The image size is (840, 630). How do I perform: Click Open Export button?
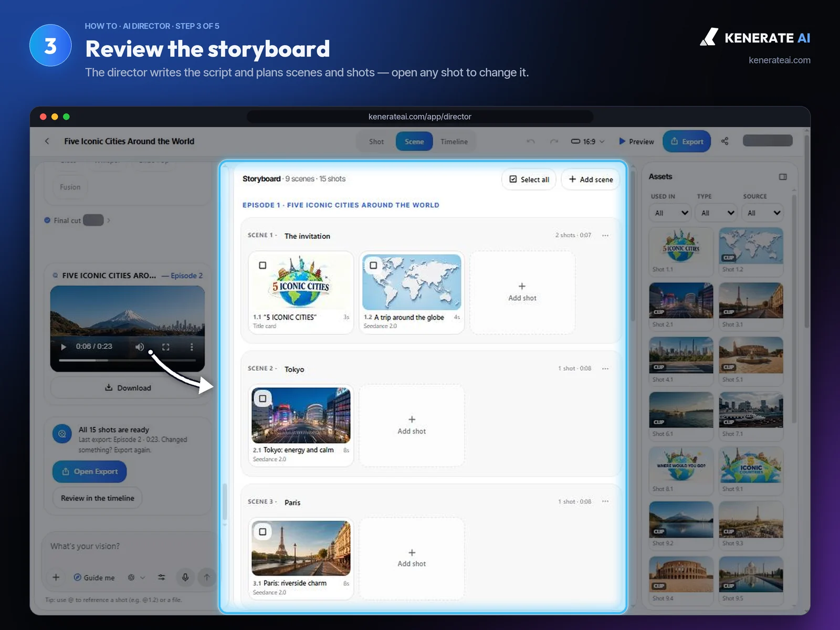point(89,471)
